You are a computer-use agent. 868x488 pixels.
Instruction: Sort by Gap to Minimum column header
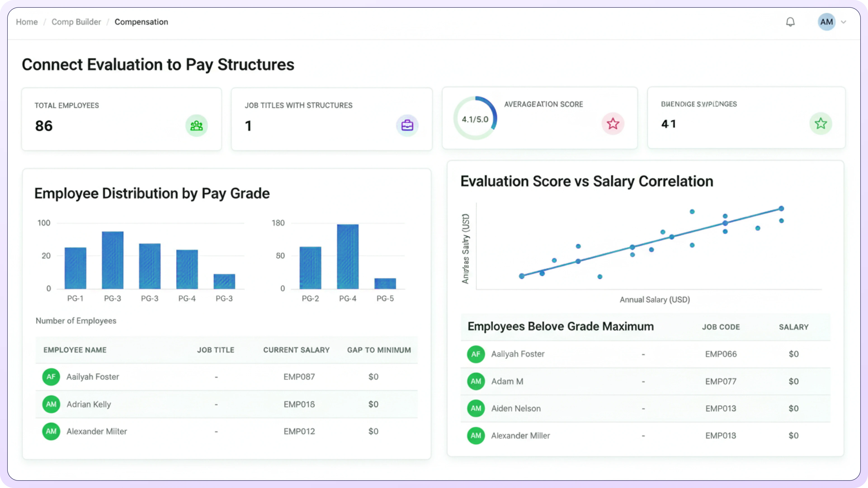point(379,350)
